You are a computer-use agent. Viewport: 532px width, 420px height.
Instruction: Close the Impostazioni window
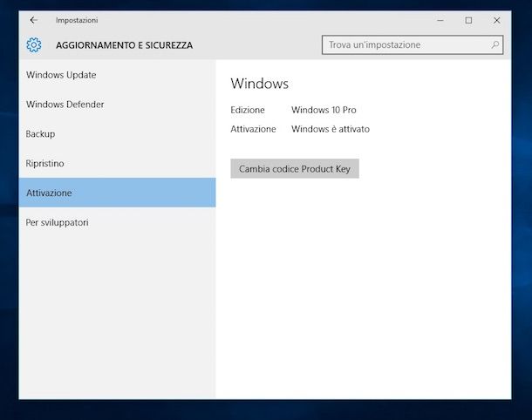click(497, 20)
